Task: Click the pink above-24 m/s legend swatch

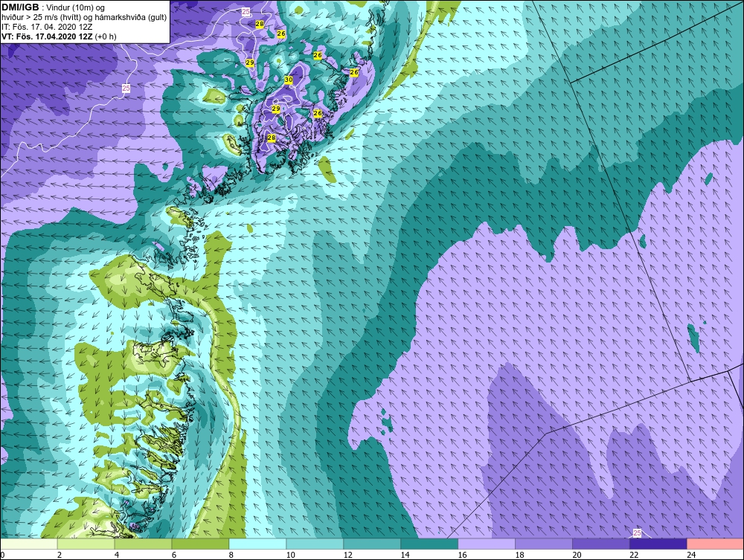Action: (715, 544)
